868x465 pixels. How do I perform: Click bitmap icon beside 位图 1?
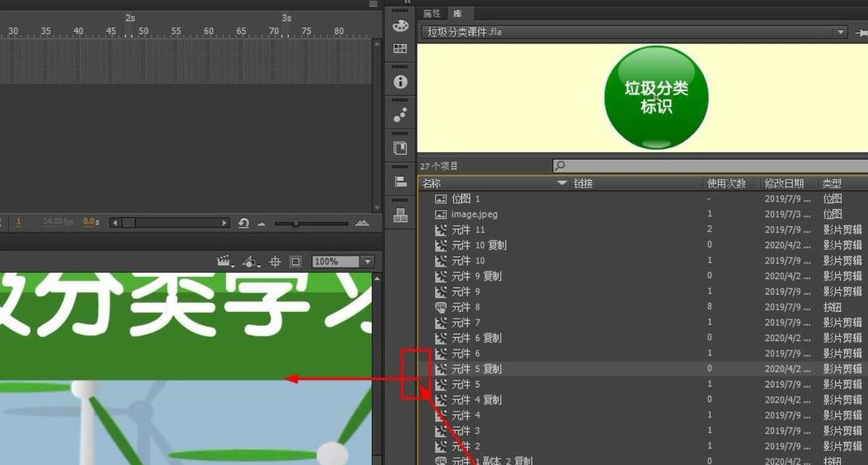point(440,199)
